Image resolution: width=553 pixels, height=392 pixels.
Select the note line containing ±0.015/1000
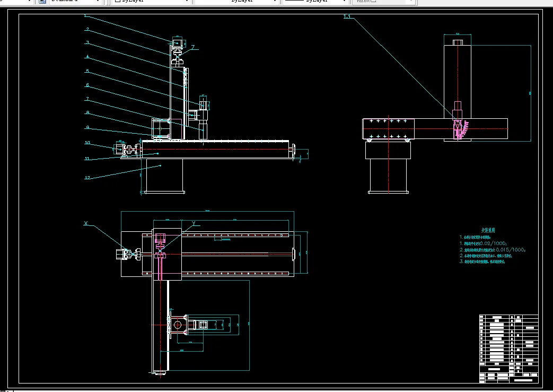492,249
